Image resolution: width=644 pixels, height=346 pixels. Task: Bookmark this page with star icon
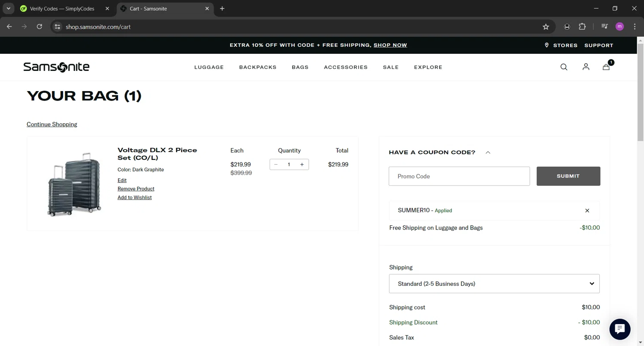pyautogui.click(x=546, y=27)
